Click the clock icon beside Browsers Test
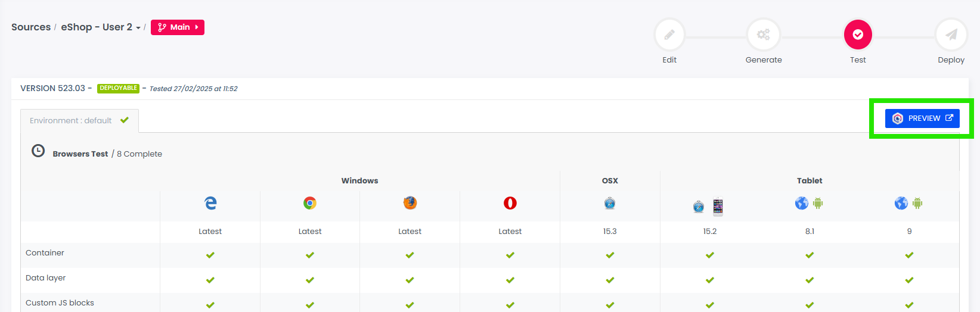Viewport: 980px width, 312px height. point(38,151)
